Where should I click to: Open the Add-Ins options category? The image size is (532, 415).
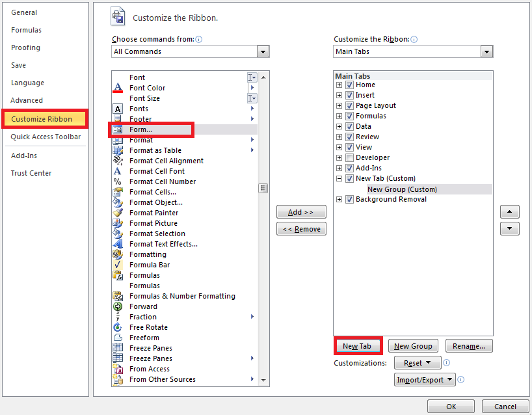click(24, 155)
